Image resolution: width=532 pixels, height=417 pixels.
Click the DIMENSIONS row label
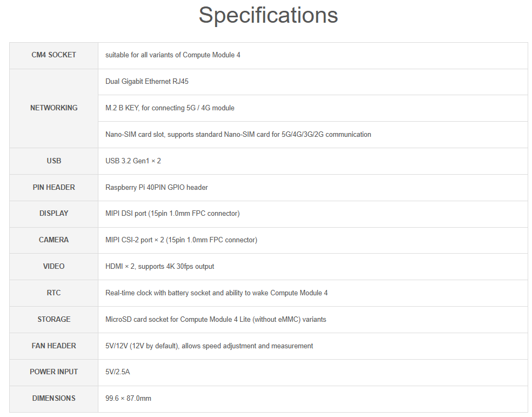click(54, 398)
